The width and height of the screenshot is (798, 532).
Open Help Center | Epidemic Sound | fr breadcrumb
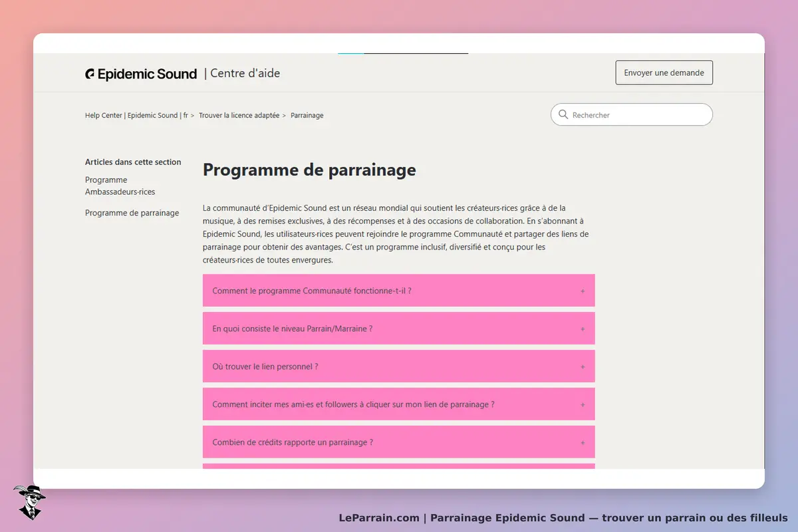(x=136, y=115)
